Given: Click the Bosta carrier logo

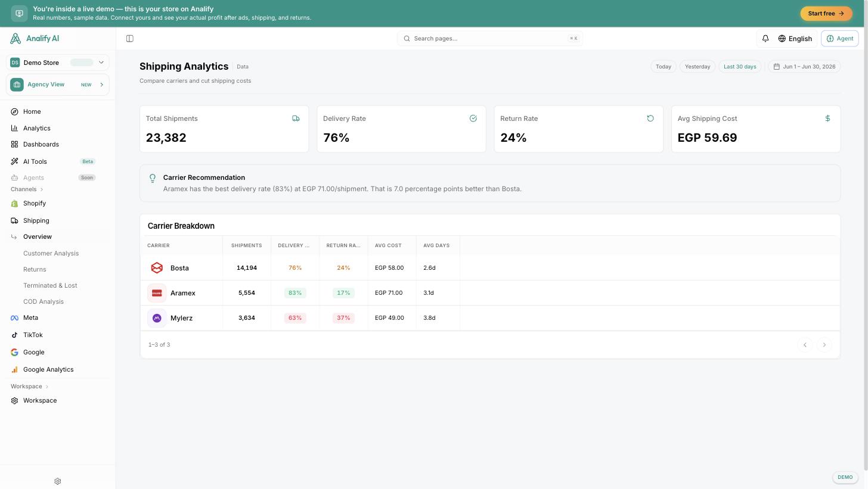Looking at the screenshot, I should click(x=157, y=268).
